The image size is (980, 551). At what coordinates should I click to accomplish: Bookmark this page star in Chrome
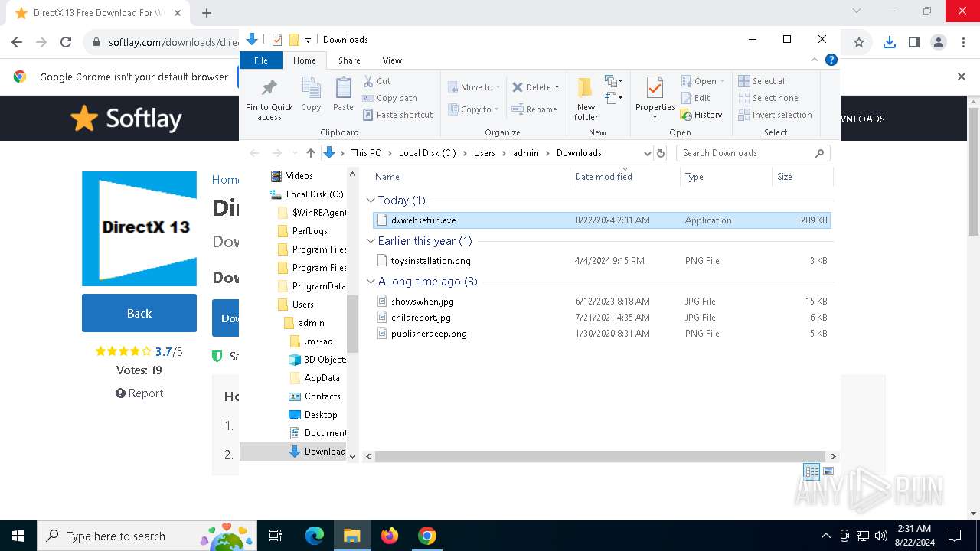point(859,43)
